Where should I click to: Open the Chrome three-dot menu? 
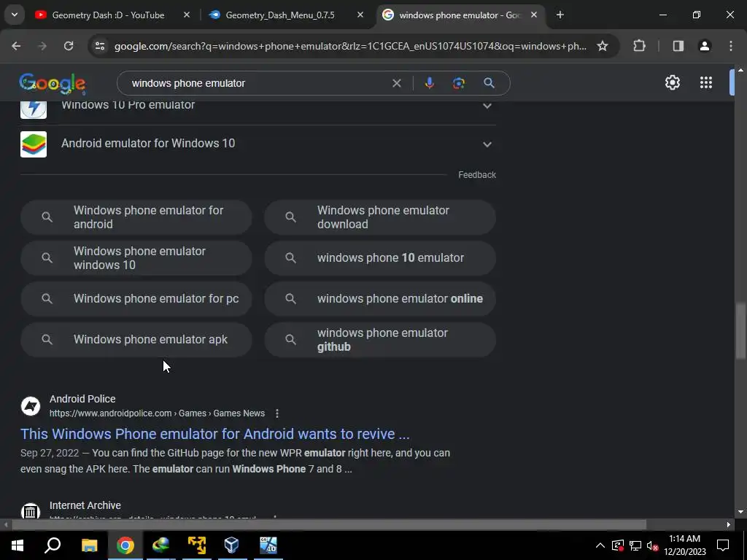pos(730,46)
